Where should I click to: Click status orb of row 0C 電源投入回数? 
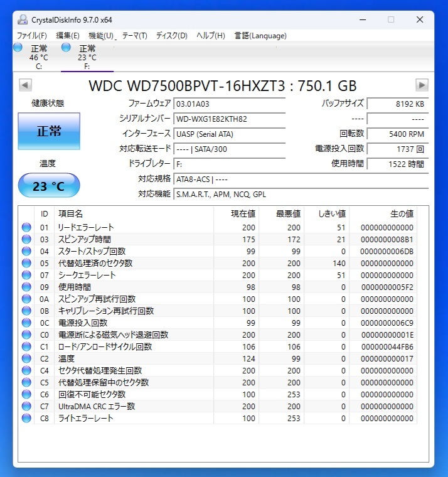(x=26, y=323)
